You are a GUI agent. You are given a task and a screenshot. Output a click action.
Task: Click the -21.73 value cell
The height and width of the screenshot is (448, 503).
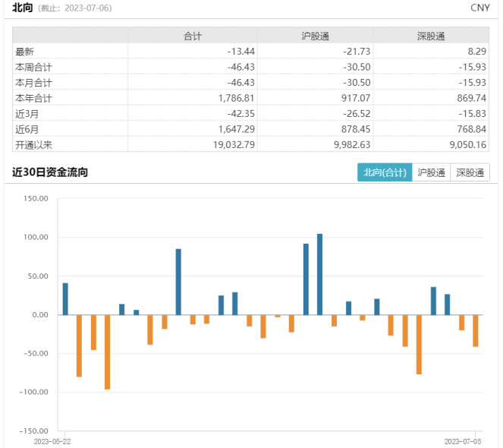(357, 52)
